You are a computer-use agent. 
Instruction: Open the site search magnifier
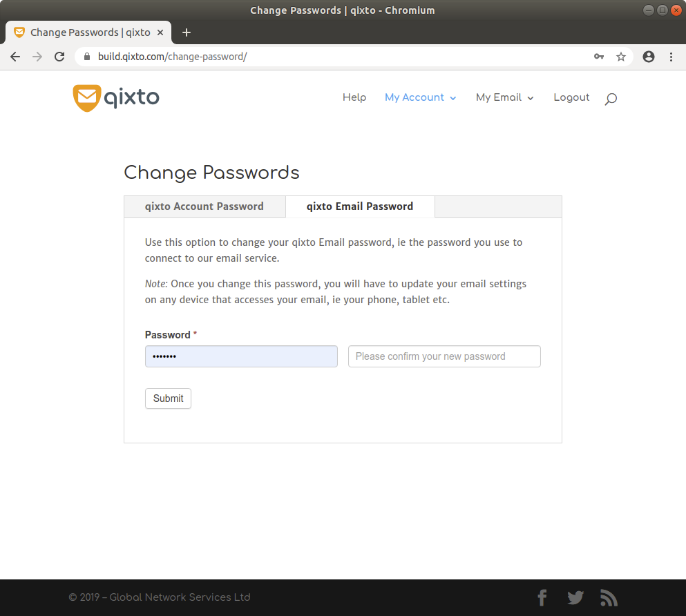pyautogui.click(x=611, y=99)
